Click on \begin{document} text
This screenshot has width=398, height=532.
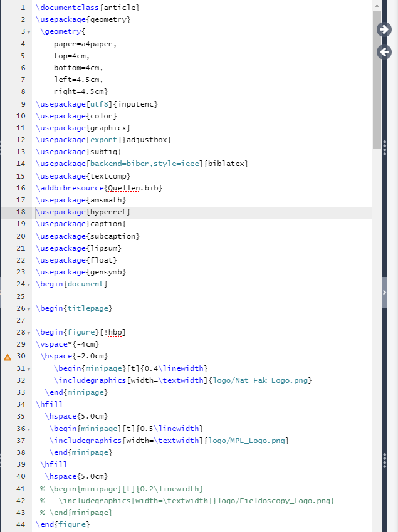pyautogui.click(x=71, y=284)
